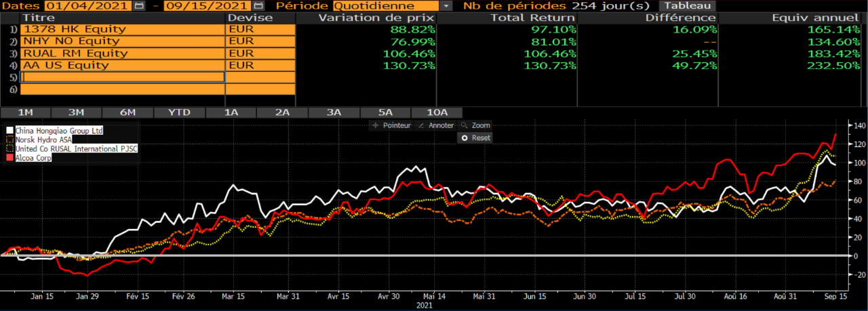
Task: Click the empty security field in row 6
Action: click(x=123, y=89)
